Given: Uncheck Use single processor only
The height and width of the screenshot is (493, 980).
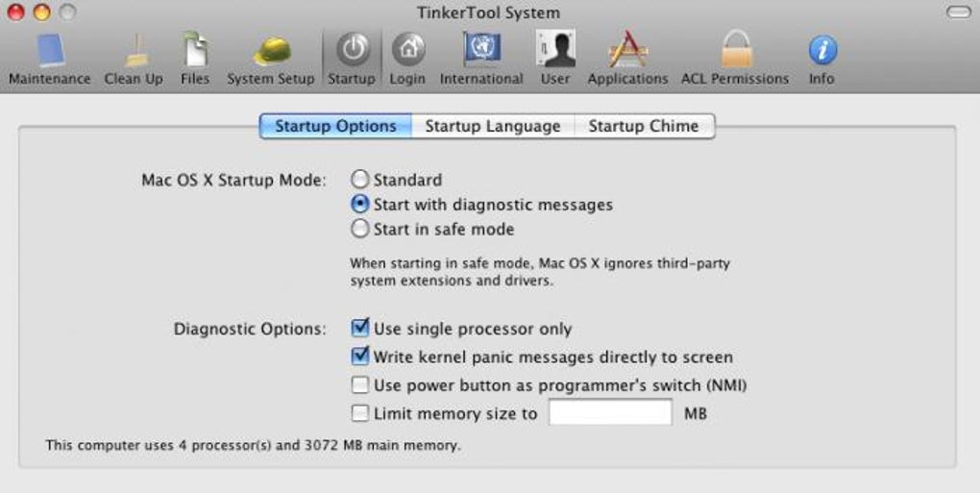Looking at the screenshot, I should (x=360, y=329).
